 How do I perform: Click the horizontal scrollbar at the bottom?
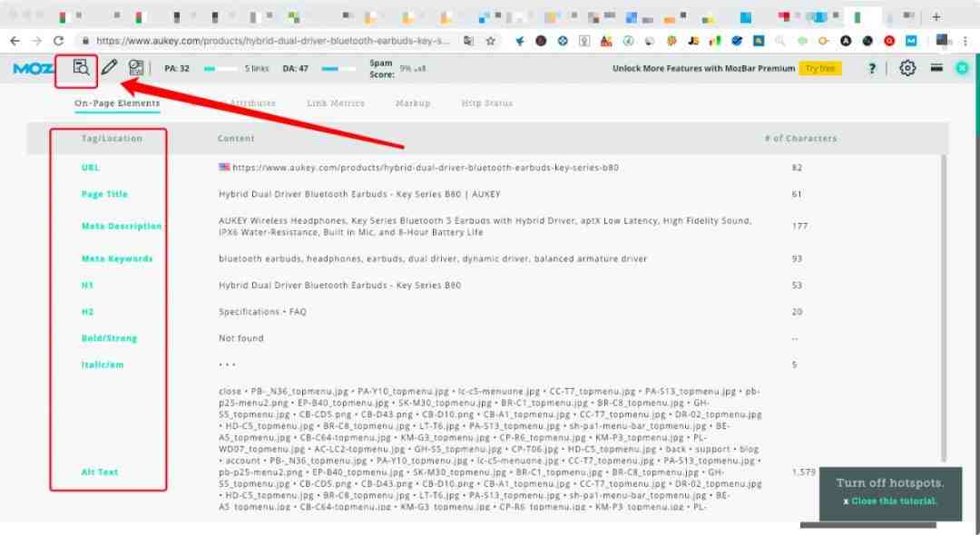[x=868, y=525]
